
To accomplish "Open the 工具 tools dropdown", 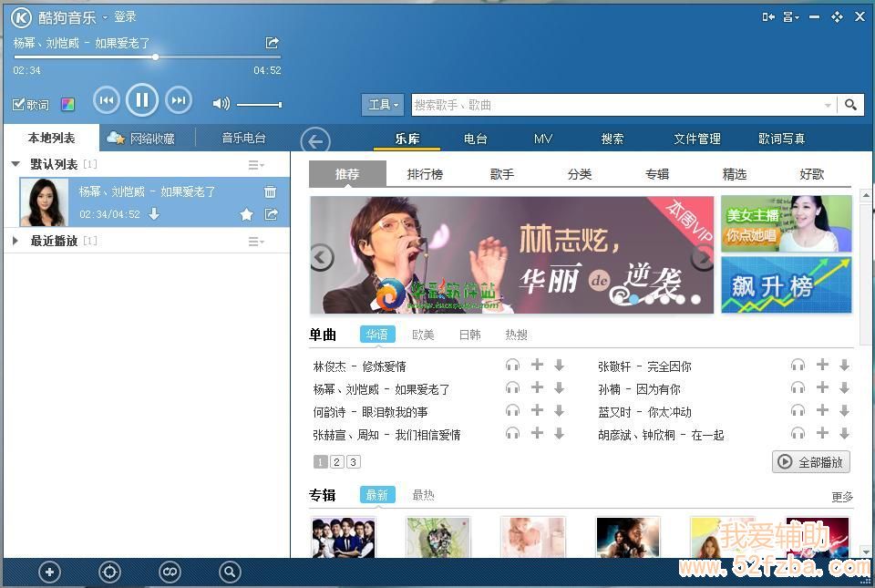I will tap(383, 104).
